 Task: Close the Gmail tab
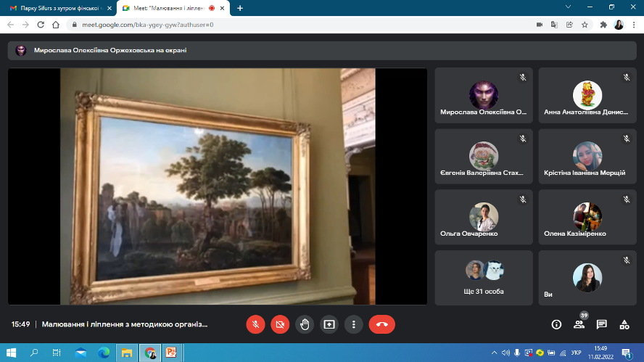pos(110,8)
